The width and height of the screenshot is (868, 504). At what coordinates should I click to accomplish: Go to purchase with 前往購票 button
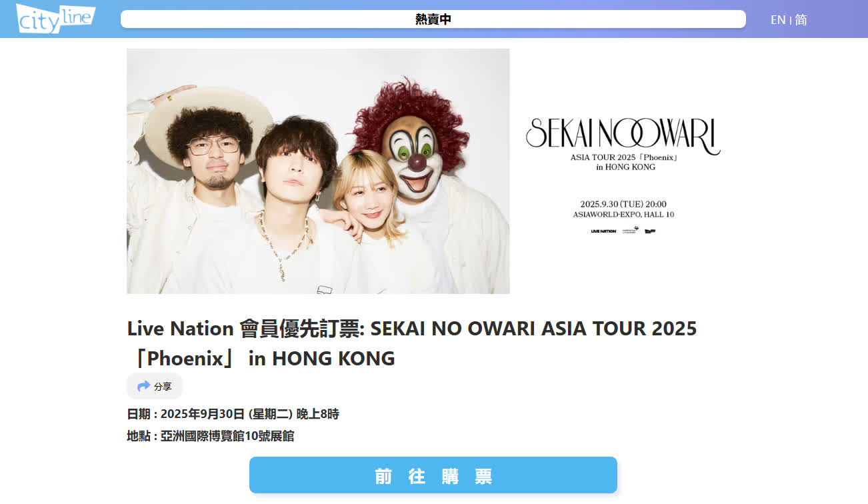433,475
